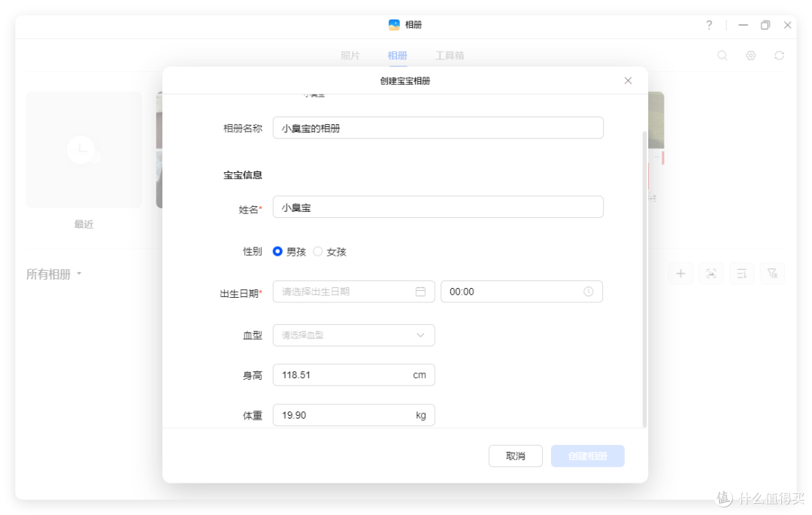The width and height of the screenshot is (812, 515).
Task: Close the 创建宝宝相册 dialog
Action: [628, 80]
